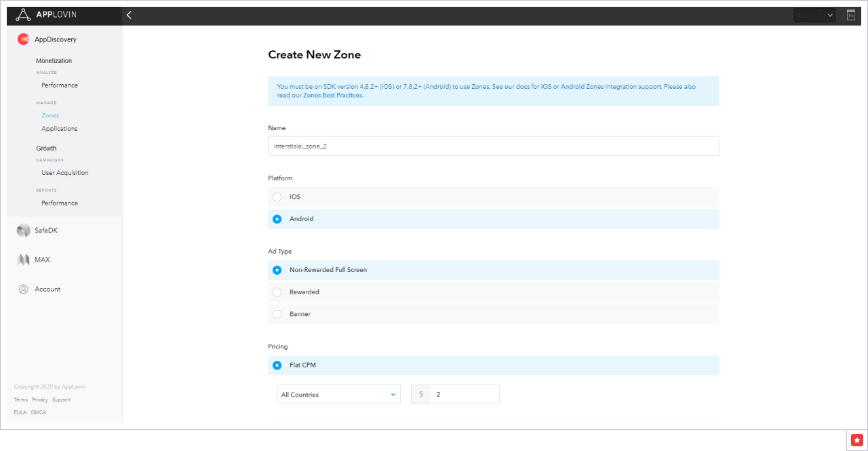Open the Zones Best Practices link
Image resolution: width=868 pixels, height=451 pixels.
coord(333,96)
